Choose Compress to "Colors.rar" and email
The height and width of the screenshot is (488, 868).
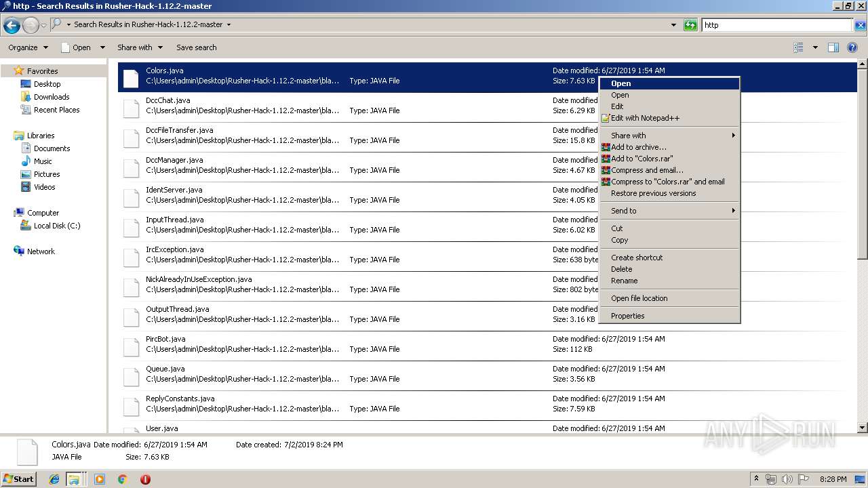669,182
